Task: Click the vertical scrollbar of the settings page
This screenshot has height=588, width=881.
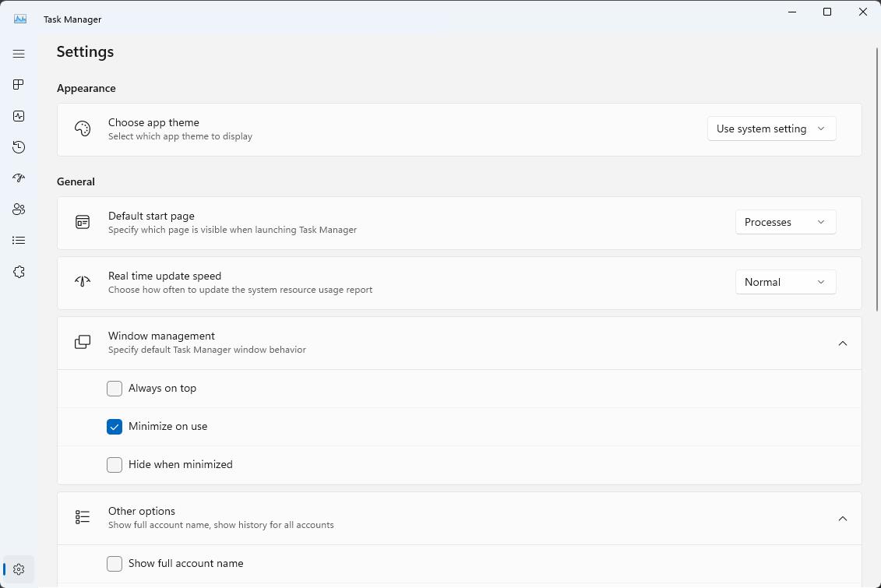Action: 877,180
